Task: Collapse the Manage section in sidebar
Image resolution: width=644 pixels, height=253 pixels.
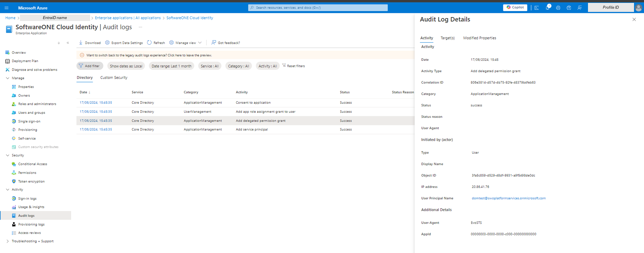Action: (x=8, y=78)
